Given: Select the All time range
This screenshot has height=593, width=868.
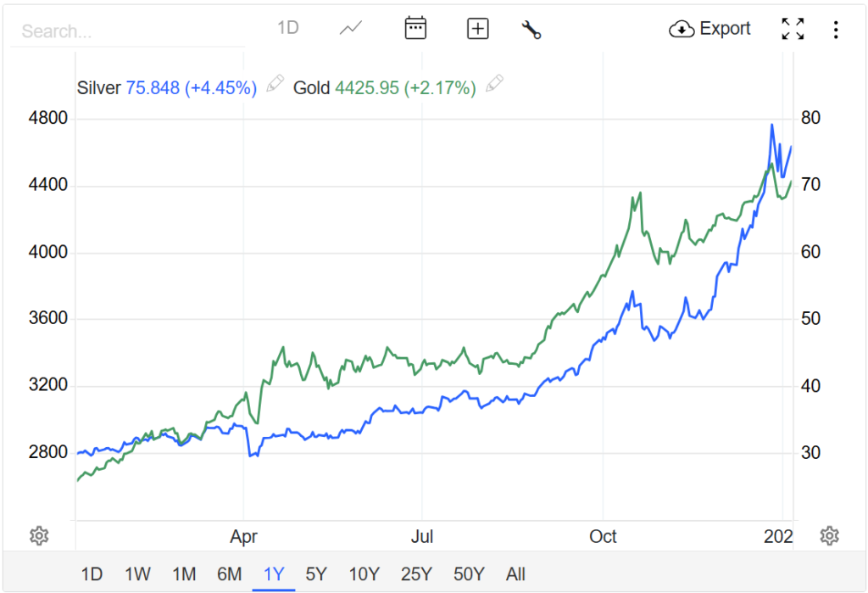Looking at the screenshot, I should pyautogui.click(x=515, y=574).
